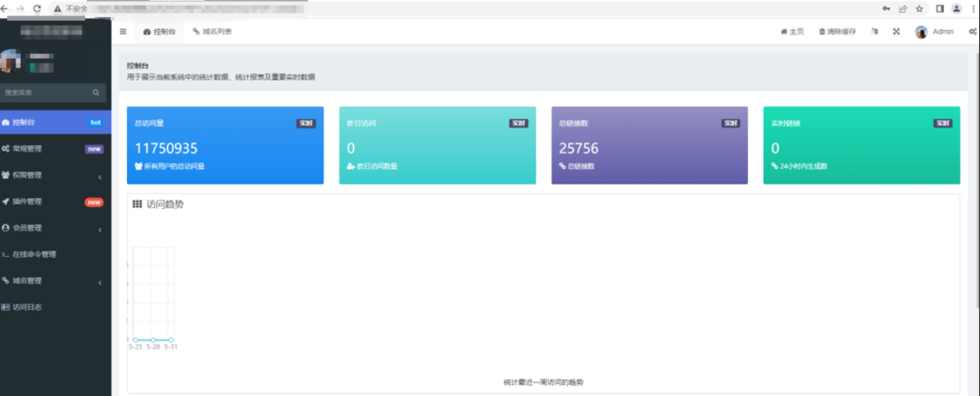Image resolution: width=980 pixels, height=396 pixels.
Task: Select the 控制台 tab
Action: coord(160,32)
